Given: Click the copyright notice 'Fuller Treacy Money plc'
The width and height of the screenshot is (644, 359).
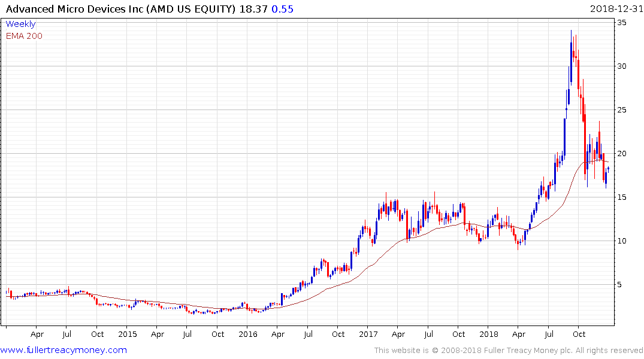Looking at the screenshot, I should point(528,351).
